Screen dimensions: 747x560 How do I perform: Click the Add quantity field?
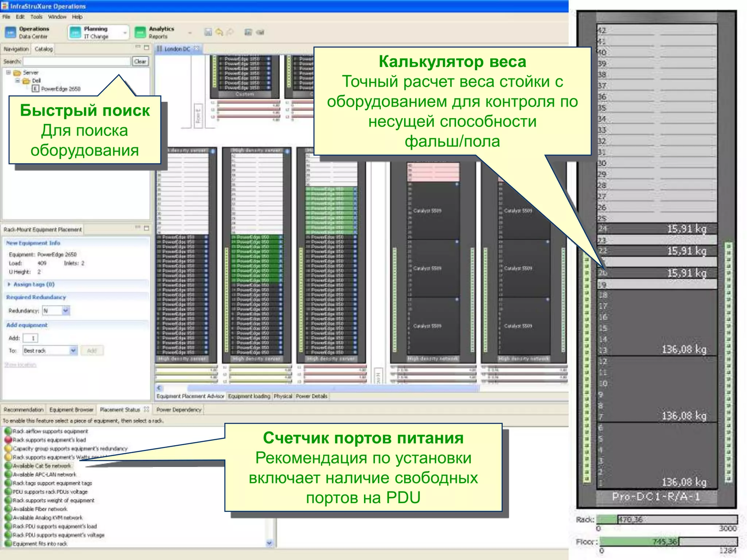(x=31, y=338)
